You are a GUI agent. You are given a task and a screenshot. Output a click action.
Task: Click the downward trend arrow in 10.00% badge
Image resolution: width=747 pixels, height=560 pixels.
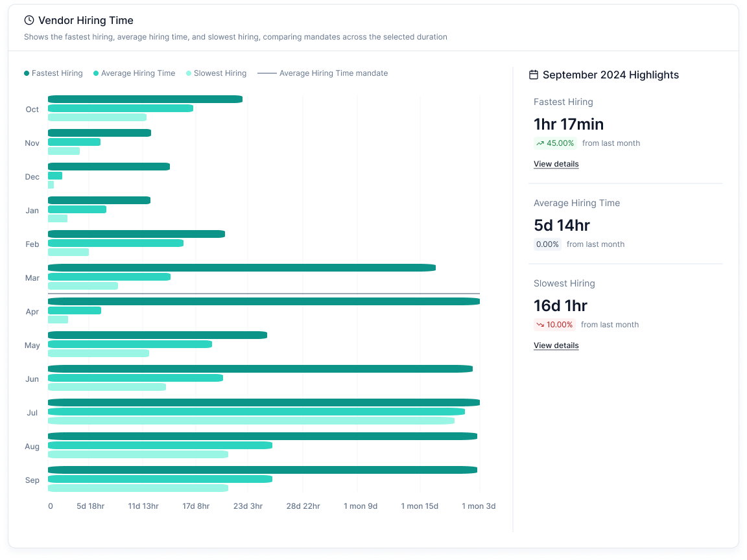pyautogui.click(x=540, y=325)
